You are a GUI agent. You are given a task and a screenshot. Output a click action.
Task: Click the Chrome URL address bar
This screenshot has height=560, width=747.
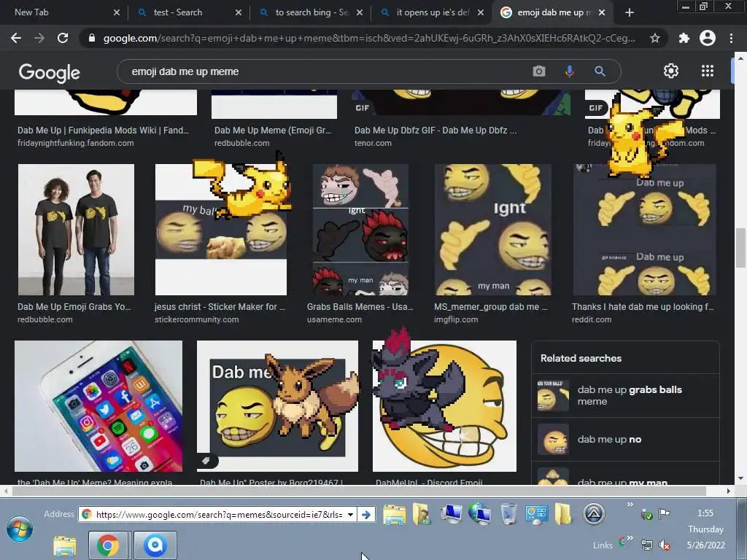pyautogui.click(x=369, y=38)
